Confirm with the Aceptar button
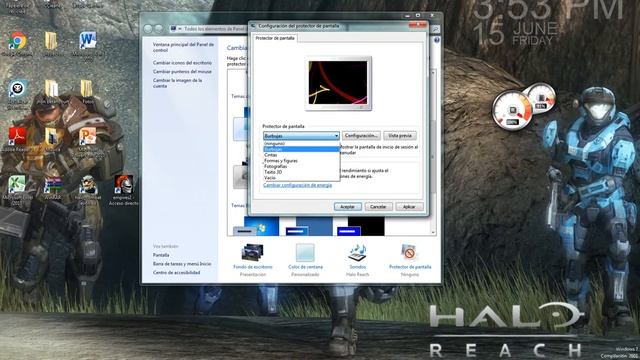This screenshot has height=360, width=640. pos(347,207)
